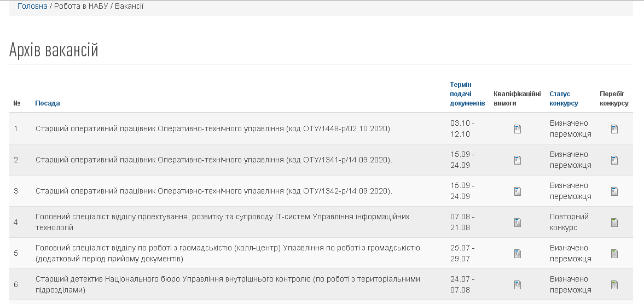Screen dimensions: 644x304
Task: Click Визначено переможця status in row 6
Action: (x=571, y=284)
